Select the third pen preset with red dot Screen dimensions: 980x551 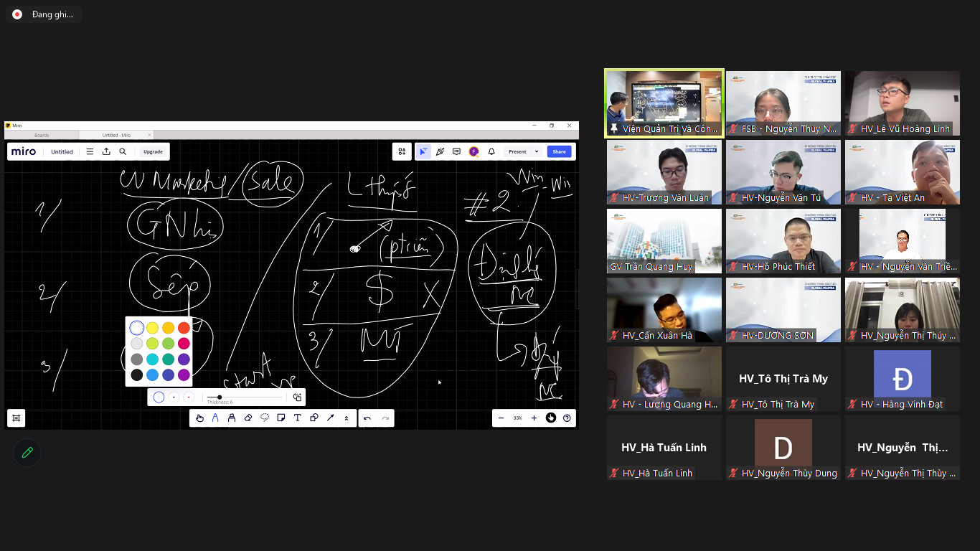click(189, 397)
